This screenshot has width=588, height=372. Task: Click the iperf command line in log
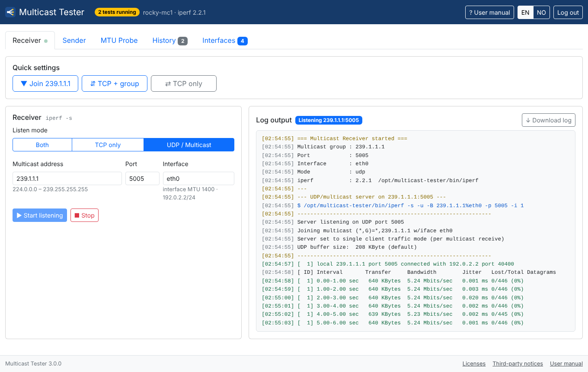point(393,205)
